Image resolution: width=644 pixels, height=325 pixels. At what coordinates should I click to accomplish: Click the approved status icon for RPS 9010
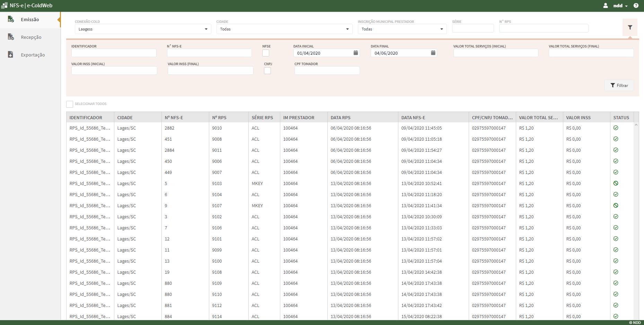[x=616, y=128]
